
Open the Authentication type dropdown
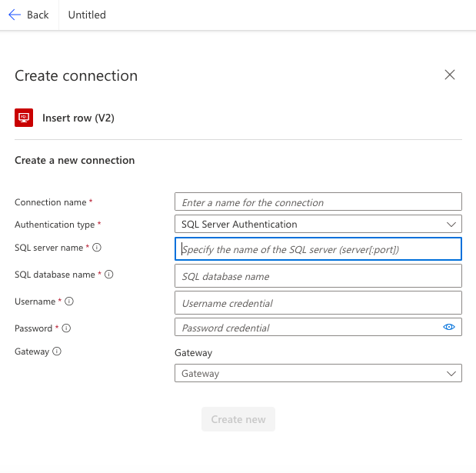[x=318, y=224]
